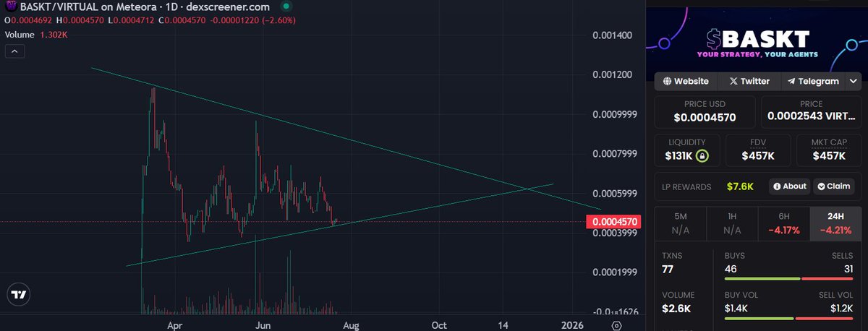
Task: Expand more social links dropdown arrow
Action: pos(854,82)
